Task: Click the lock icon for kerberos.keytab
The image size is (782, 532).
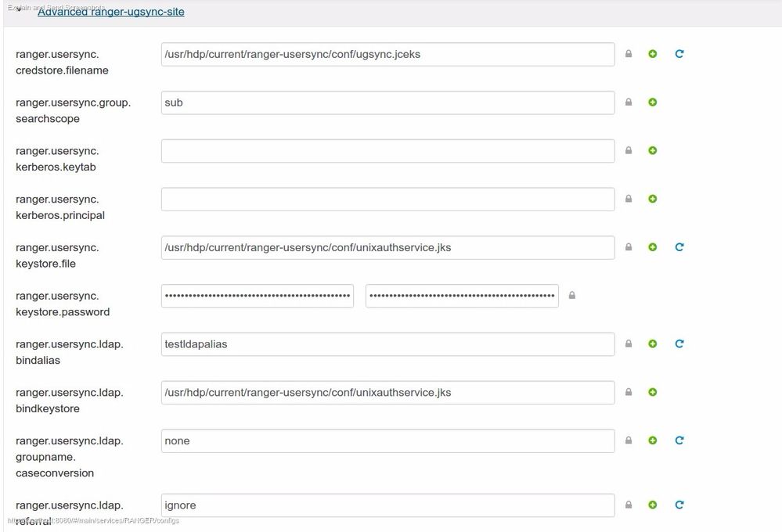Action: tap(629, 151)
